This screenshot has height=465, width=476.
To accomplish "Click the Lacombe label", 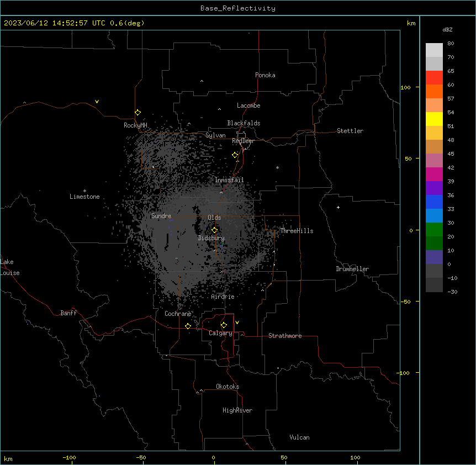I will [248, 105].
